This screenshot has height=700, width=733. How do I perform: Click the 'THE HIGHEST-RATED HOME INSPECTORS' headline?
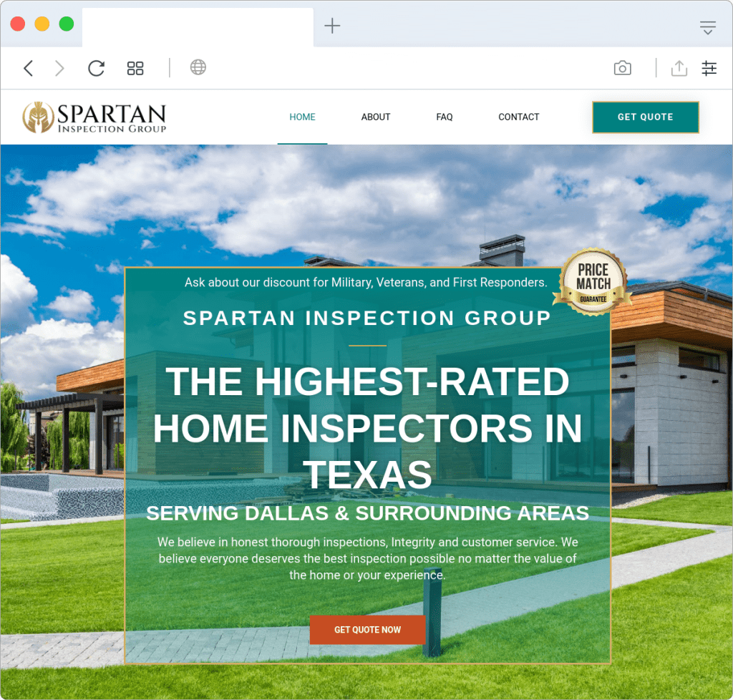pos(367,427)
